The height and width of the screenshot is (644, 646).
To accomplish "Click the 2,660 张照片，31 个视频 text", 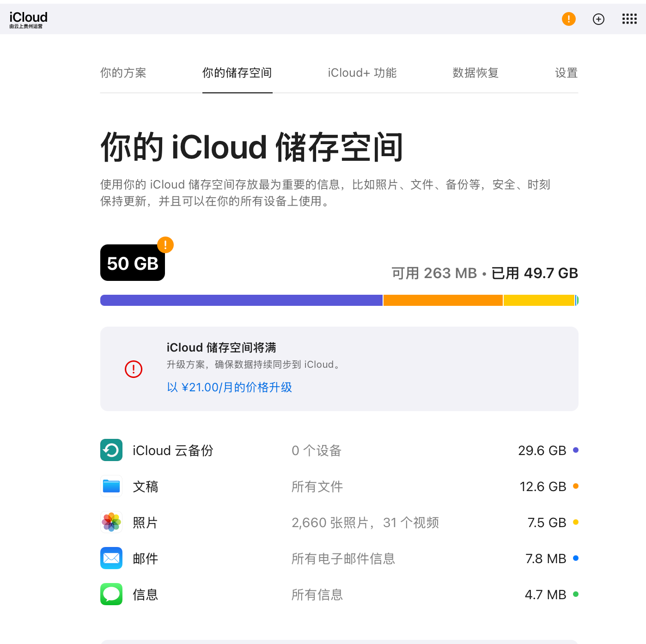I will (x=366, y=522).
